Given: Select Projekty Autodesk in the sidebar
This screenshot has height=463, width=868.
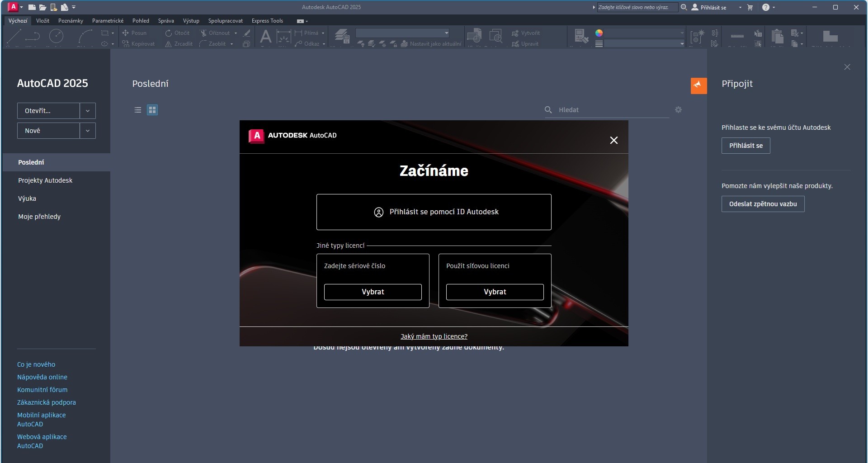Looking at the screenshot, I should [45, 180].
